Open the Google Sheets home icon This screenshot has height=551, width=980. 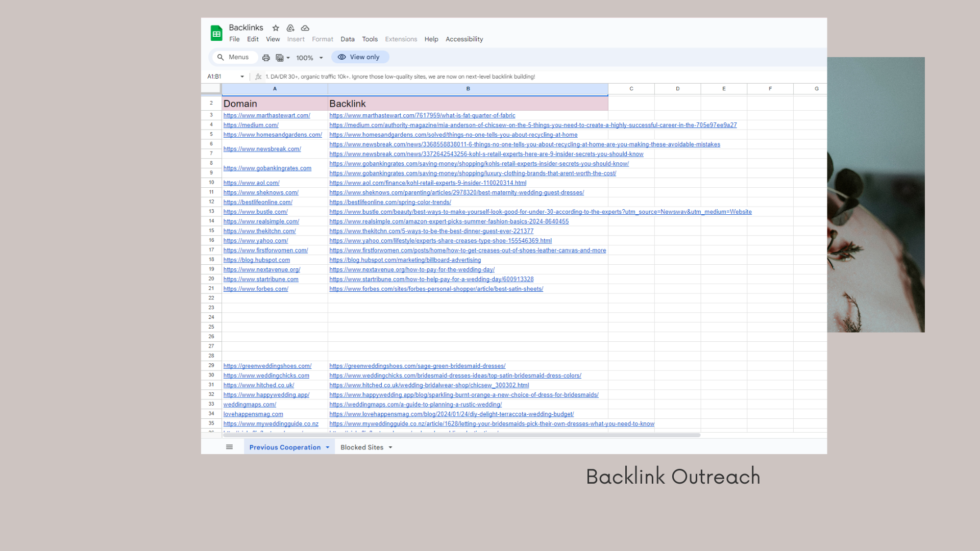216,34
